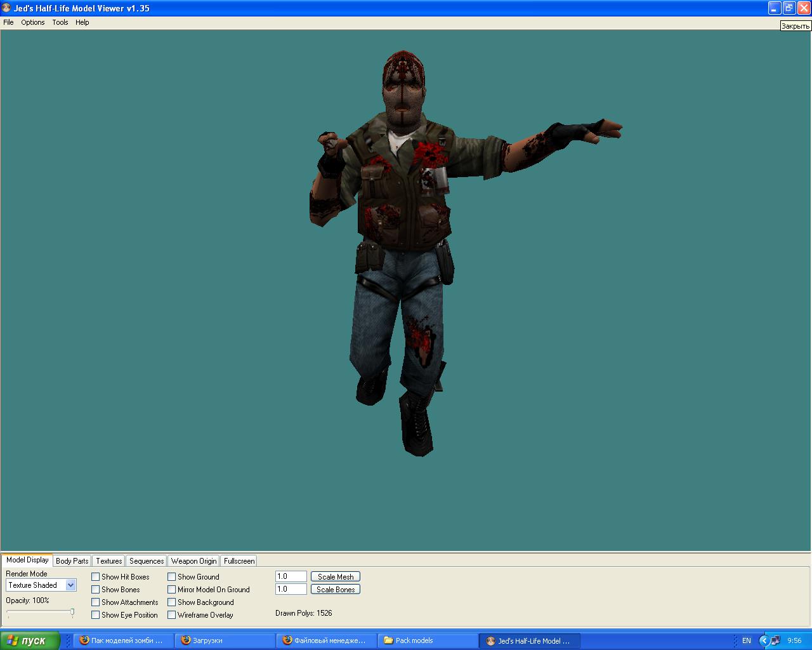Click the system clock showing 9:56
812x650 pixels.
click(x=794, y=640)
